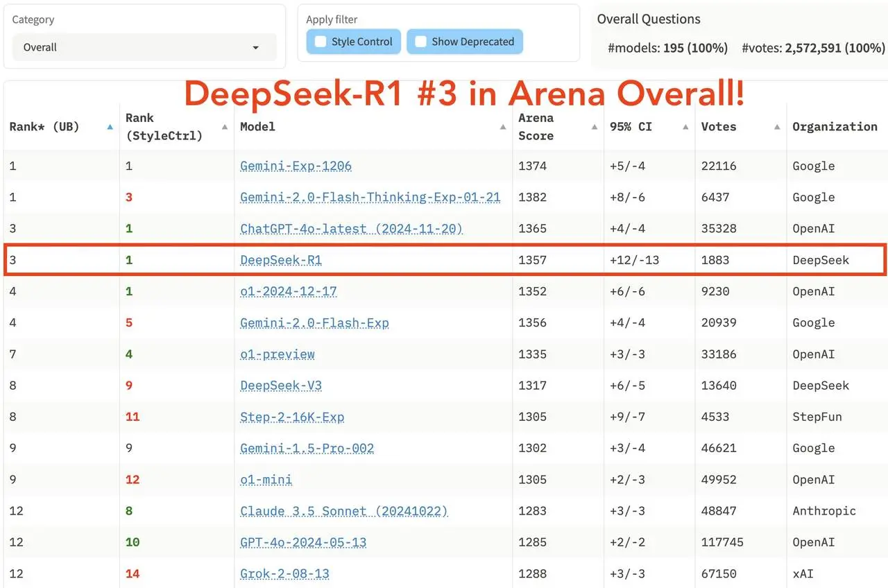
Task: Sort the leaderboard by the Rank* (UB) column arrow
Action: click(x=110, y=127)
